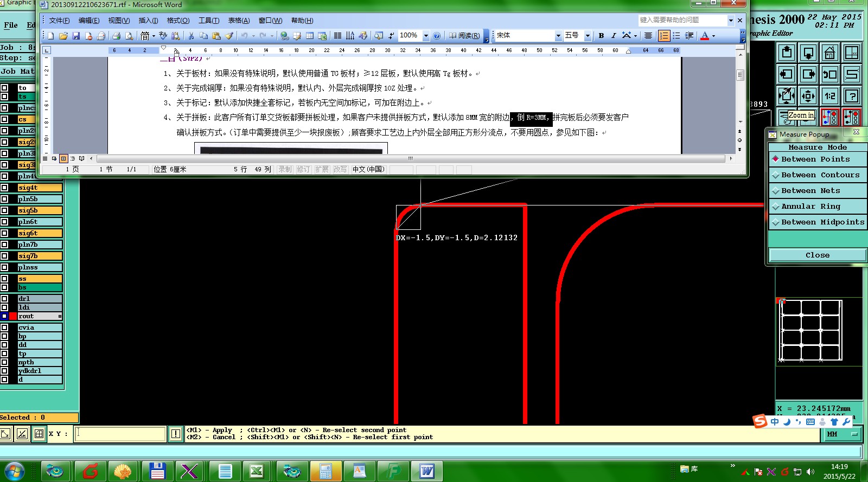Click the S-shaped route icon in Genesis
Image resolution: width=868 pixels, height=482 pixels.
[852, 75]
